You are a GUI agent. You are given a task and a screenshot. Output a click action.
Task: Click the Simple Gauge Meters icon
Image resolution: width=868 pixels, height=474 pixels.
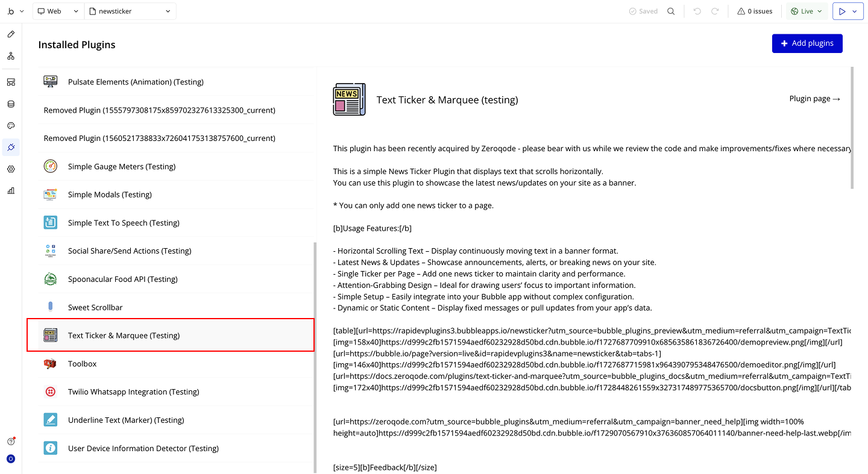pyautogui.click(x=51, y=166)
